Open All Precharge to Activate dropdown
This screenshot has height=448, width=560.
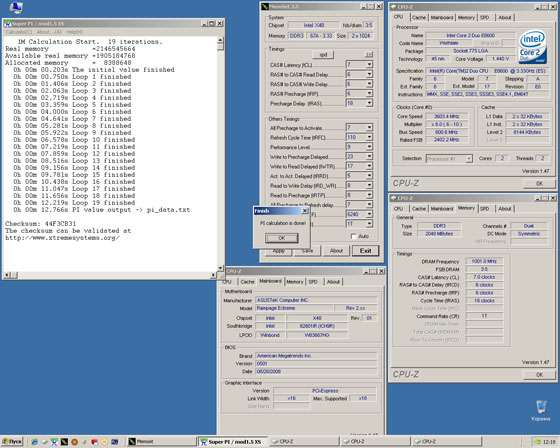click(369, 128)
